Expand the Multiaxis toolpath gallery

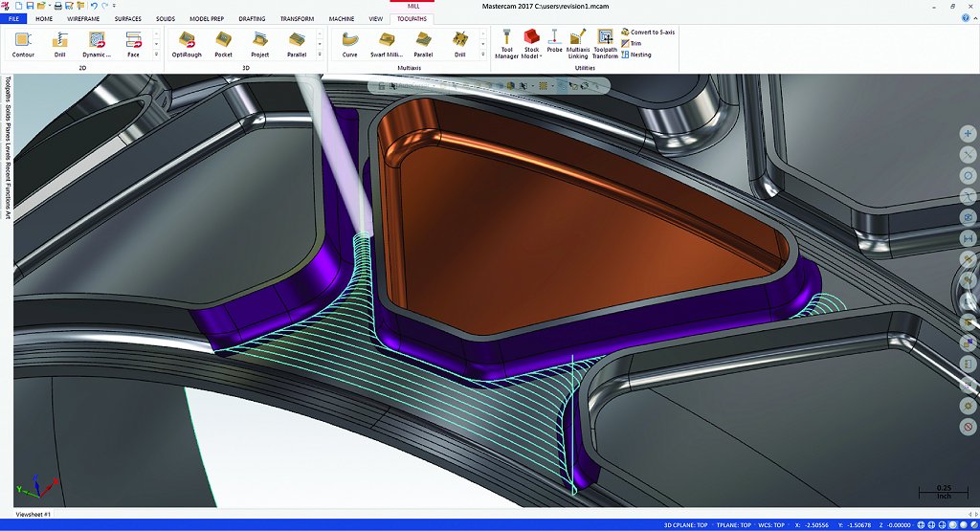coord(482,54)
